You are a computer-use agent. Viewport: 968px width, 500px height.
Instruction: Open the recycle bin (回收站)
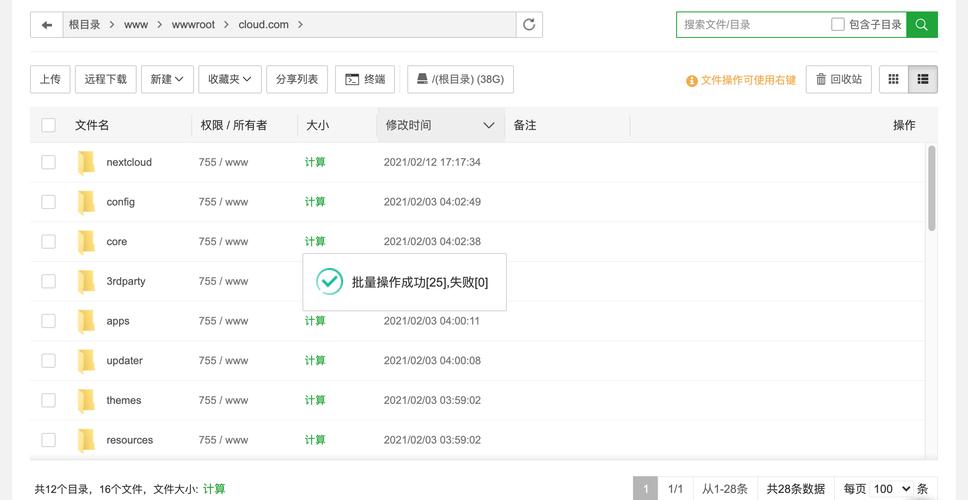(x=839, y=79)
